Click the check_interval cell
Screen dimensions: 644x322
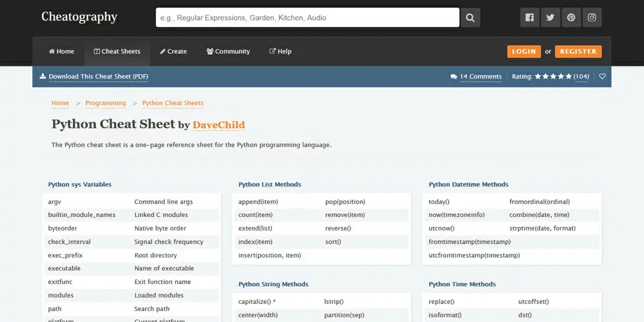70,242
